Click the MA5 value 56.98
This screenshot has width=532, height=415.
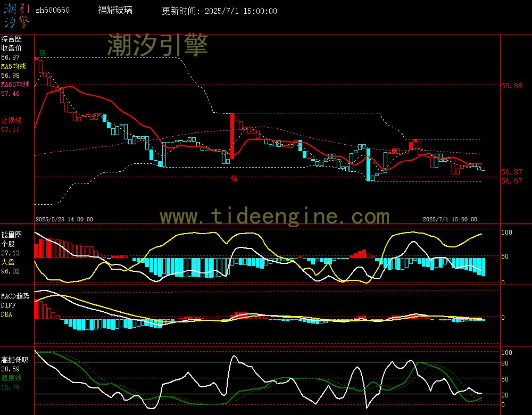pyautogui.click(x=10, y=76)
